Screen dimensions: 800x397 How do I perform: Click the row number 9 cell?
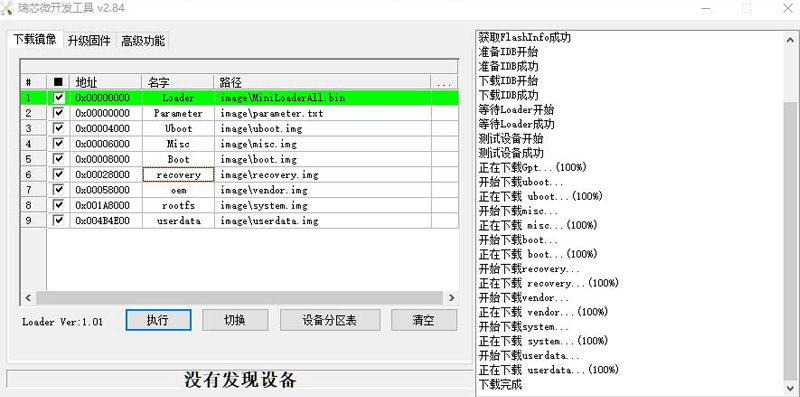click(x=34, y=220)
